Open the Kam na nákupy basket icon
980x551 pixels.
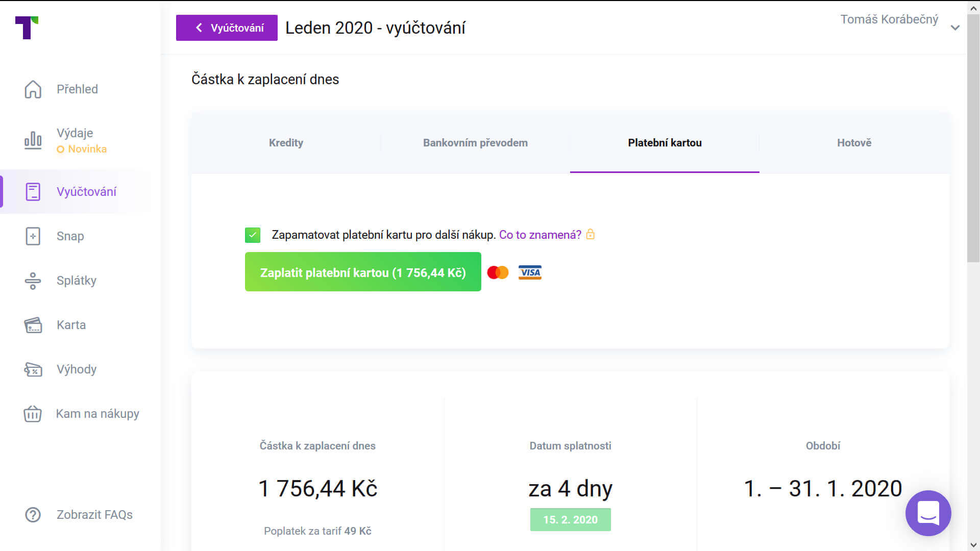33,413
